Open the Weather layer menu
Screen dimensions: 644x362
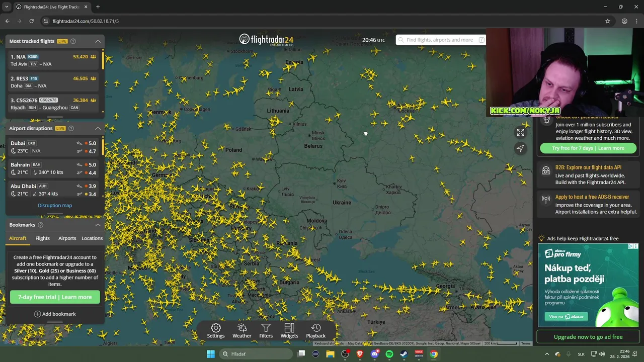[x=242, y=331]
